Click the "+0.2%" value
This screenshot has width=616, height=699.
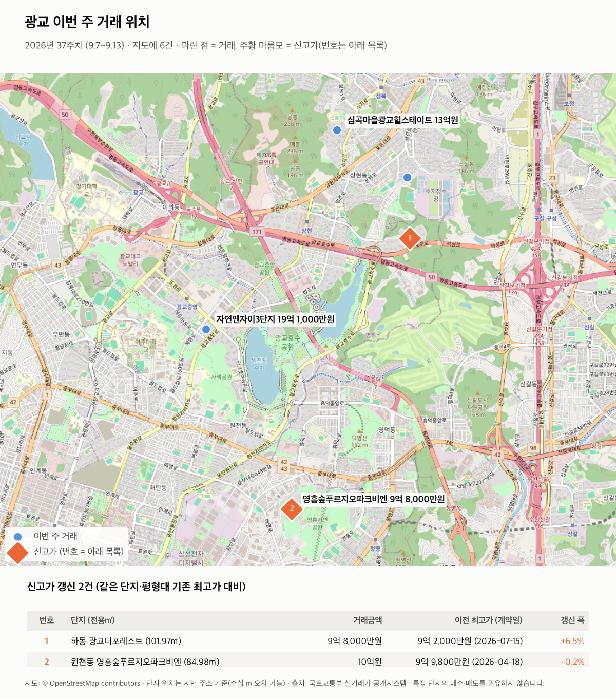[572, 662]
